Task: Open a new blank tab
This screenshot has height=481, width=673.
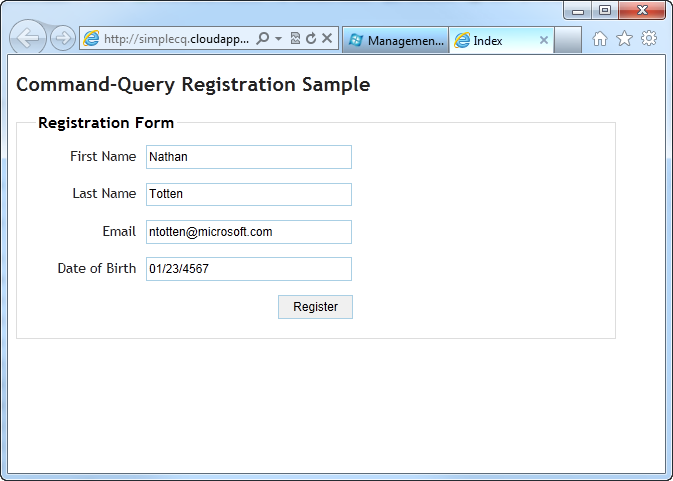Action: tap(567, 40)
